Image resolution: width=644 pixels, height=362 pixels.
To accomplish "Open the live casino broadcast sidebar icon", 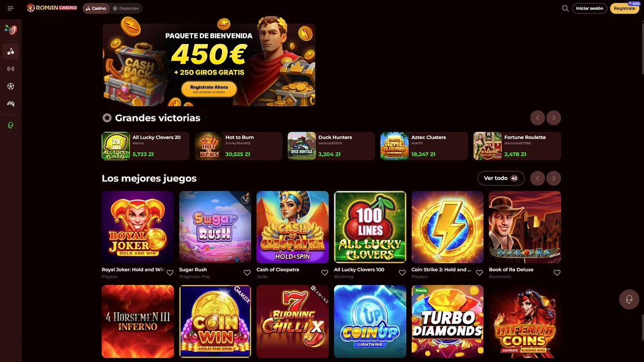I will click(11, 69).
